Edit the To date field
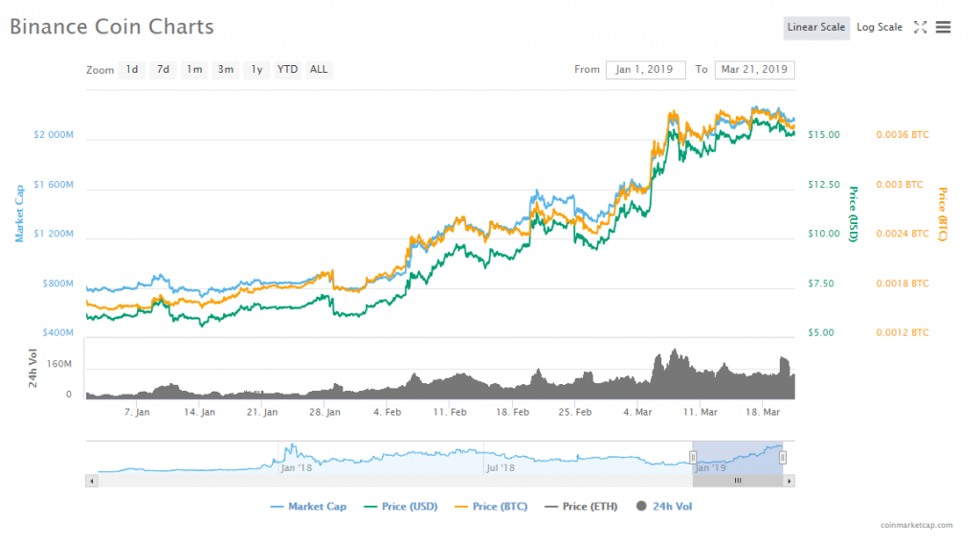Viewport: 980px width, 543px height. 754,70
